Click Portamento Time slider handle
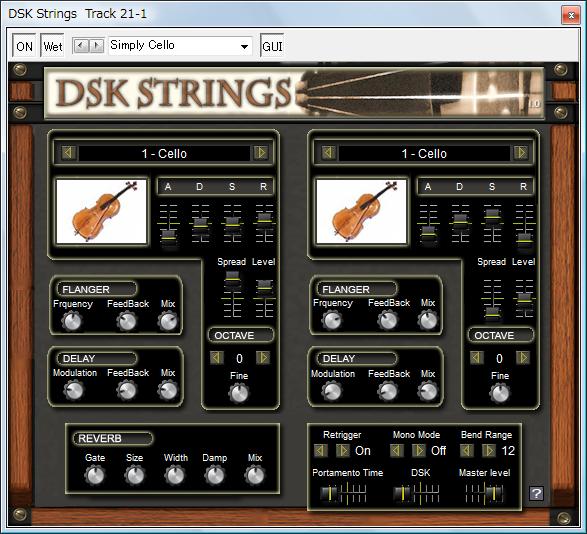 329,494
